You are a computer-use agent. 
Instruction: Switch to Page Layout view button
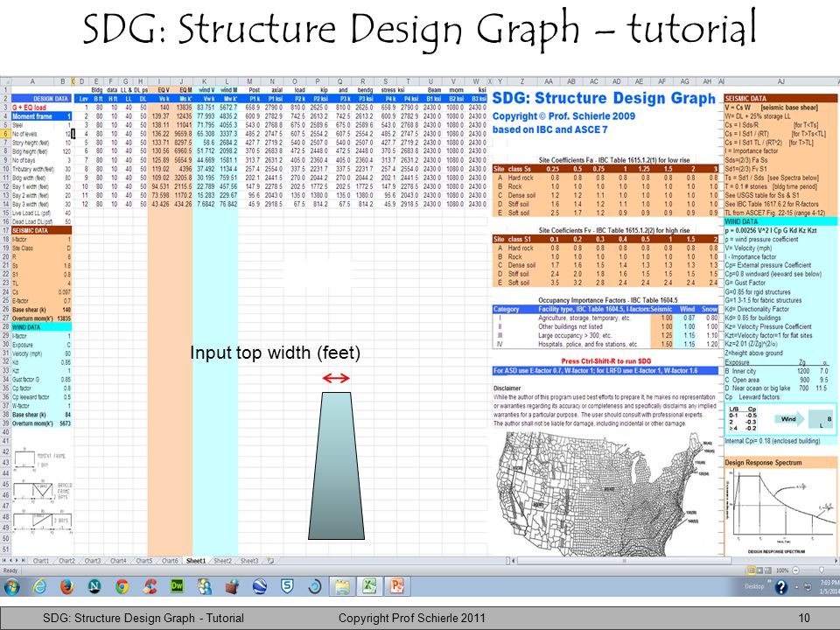coord(759,570)
